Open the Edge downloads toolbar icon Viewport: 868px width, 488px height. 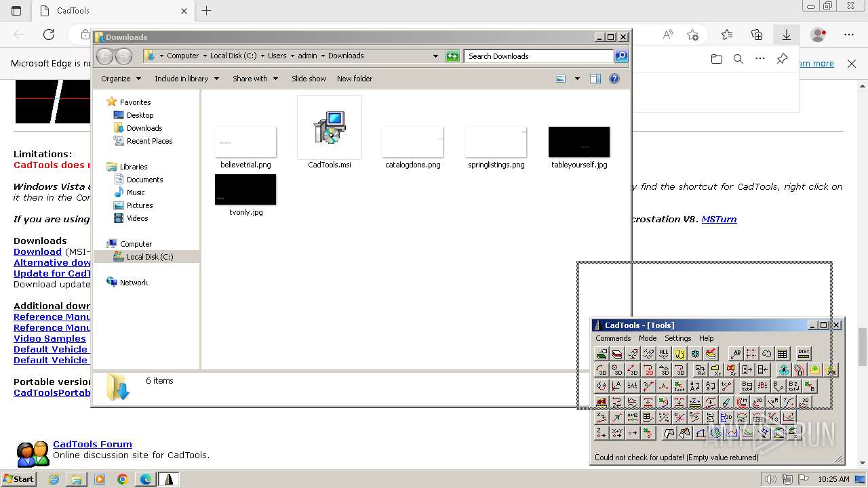[787, 35]
